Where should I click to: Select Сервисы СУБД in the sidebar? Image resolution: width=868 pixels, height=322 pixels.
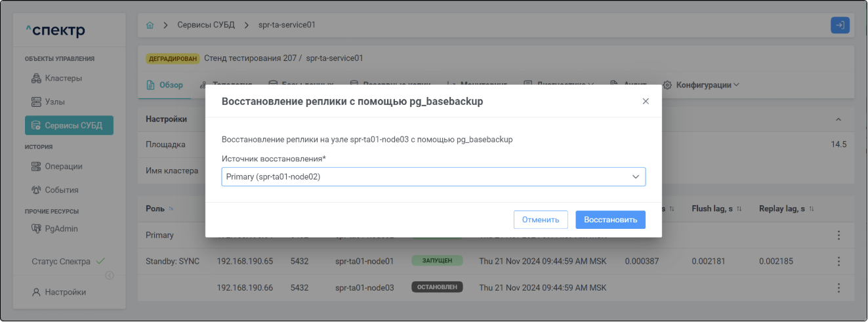click(x=69, y=125)
